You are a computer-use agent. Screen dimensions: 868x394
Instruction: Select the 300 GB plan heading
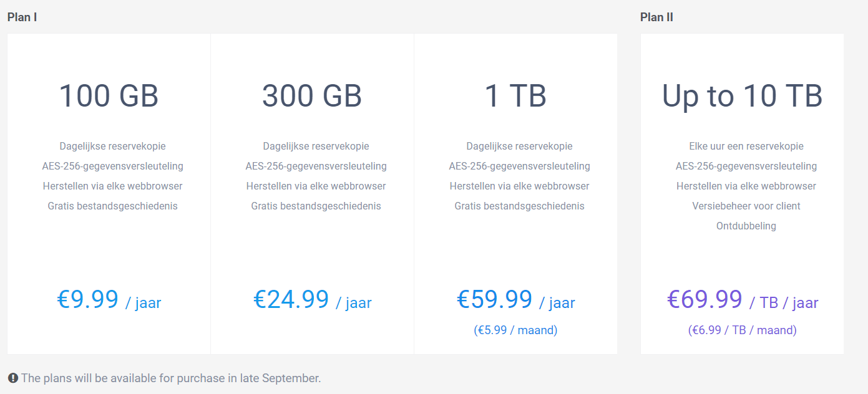[x=312, y=96]
